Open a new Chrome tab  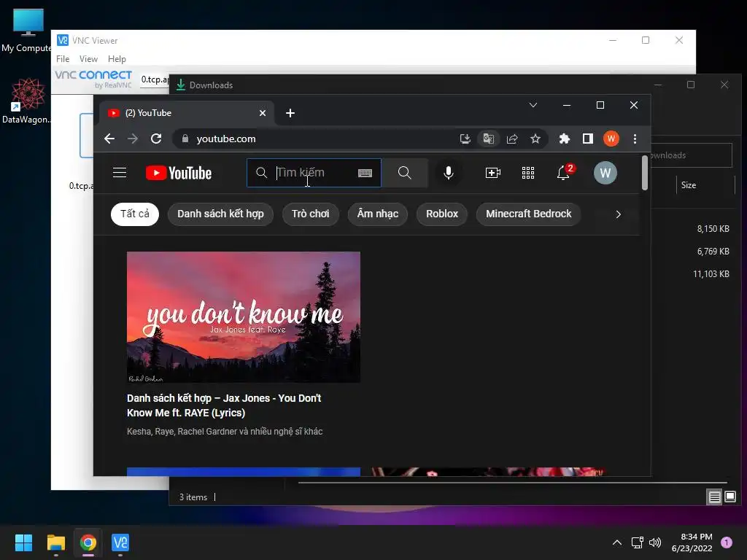290,113
